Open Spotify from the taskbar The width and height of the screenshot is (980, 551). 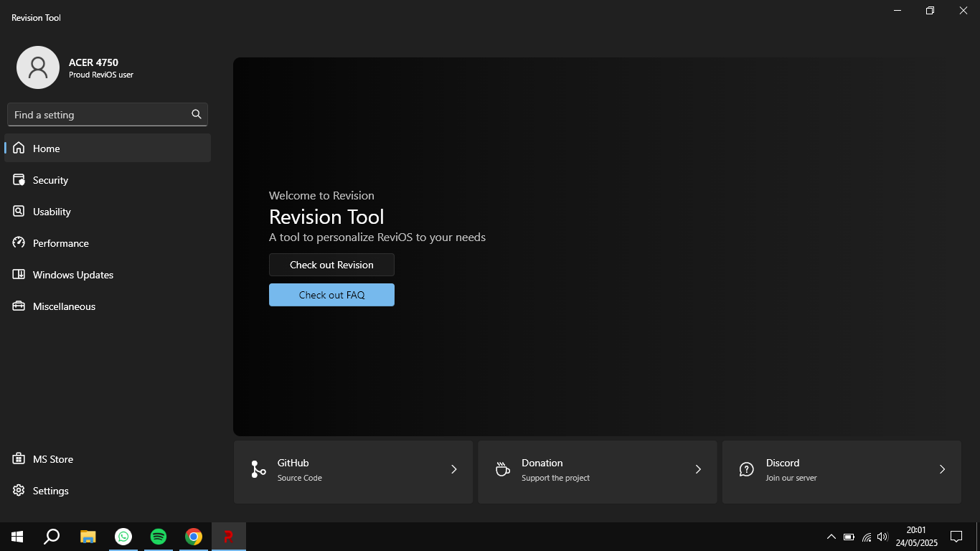click(x=159, y=537)
